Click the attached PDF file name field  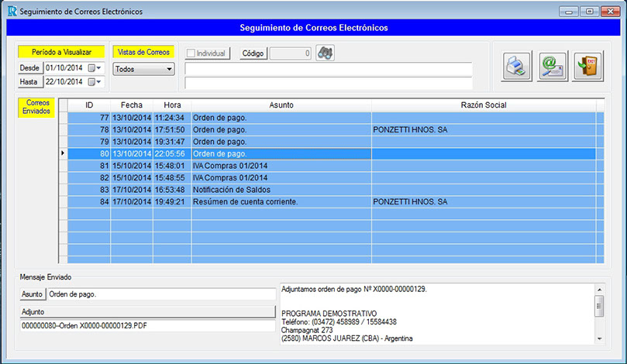pyautogui.click(x=147, y=326)
